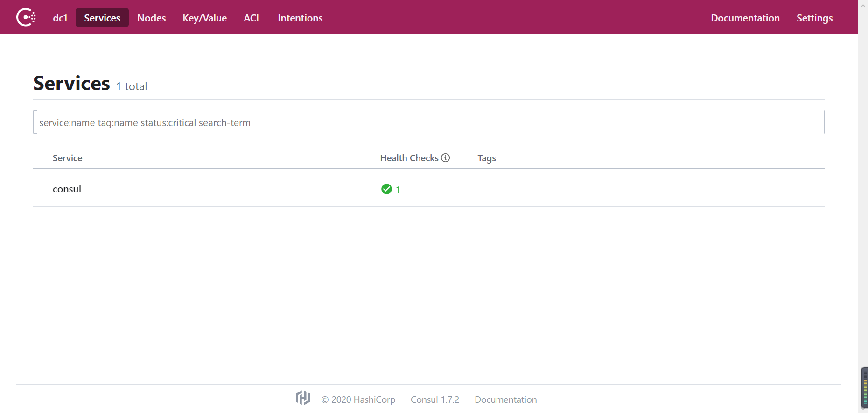Select the Services tab
The height and width of the screenshot is (413, 868).
(x=102, y=18)
